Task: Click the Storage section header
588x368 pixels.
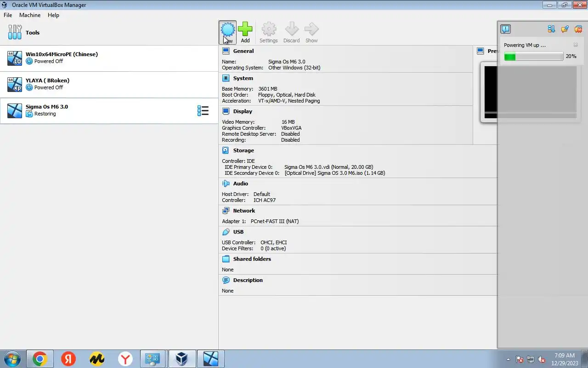Action: tap(243, 150)
